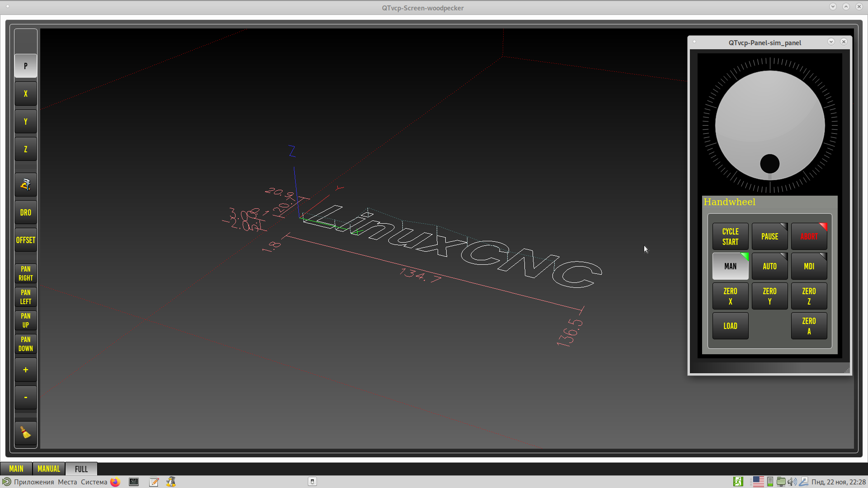The image size is (868, 488).
Task: Select AUTO mode in sim panel
Action: [x=770, y=266]
